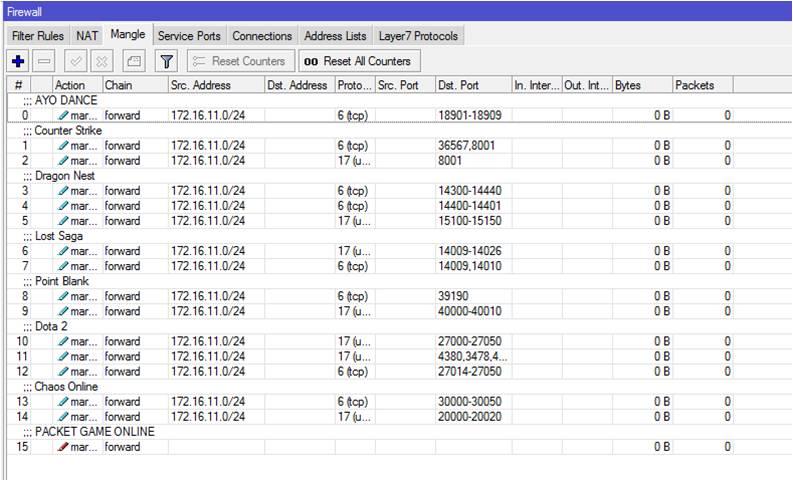The width and height of the screenshot is (793, 481).
Task: Click the pencil mark icon in rule 7
Action: pos(63,266)
